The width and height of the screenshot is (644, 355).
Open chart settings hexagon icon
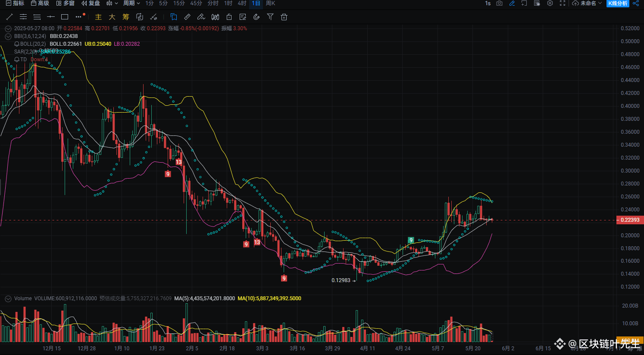[x=550, y=3]
